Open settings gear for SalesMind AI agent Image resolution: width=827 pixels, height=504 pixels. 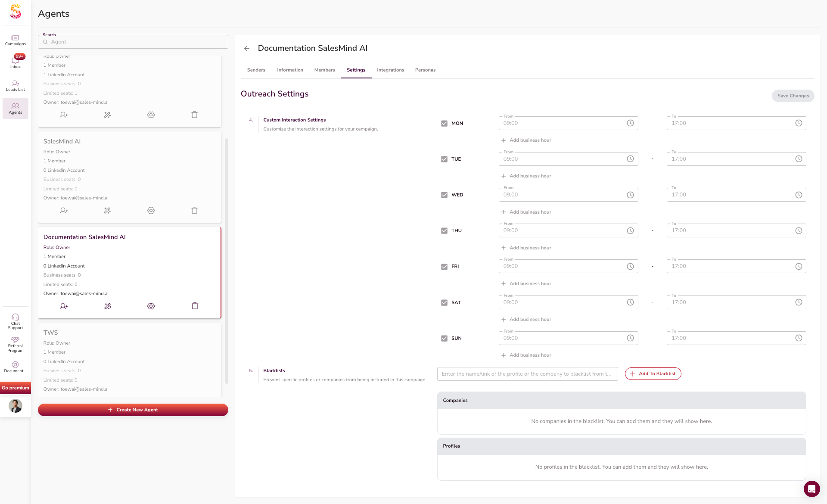coord(151,210)
